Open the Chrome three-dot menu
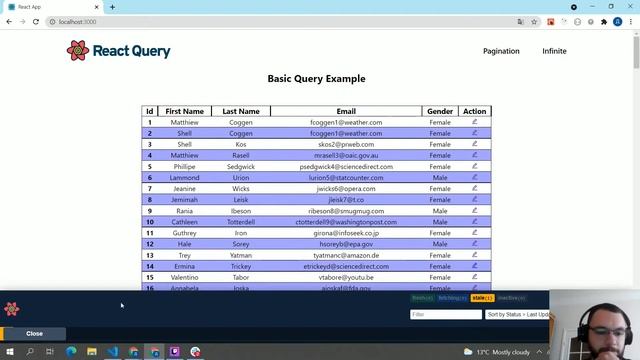 (631, 22)
